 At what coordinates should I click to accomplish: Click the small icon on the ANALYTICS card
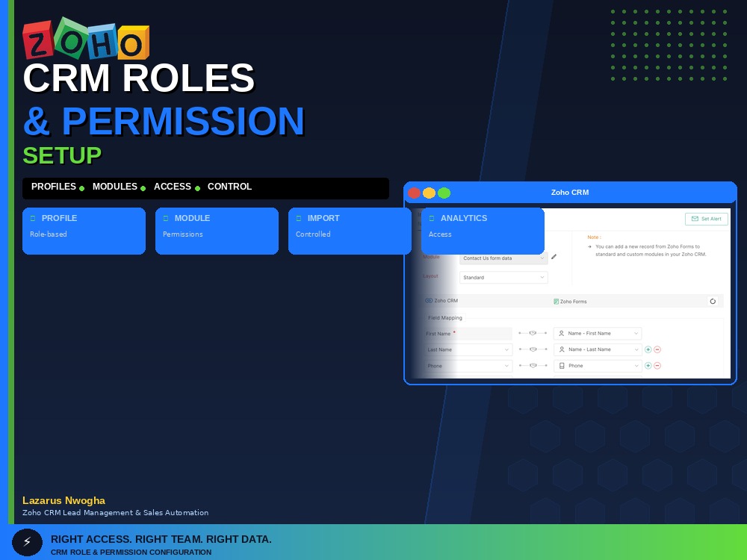[432, 219]
